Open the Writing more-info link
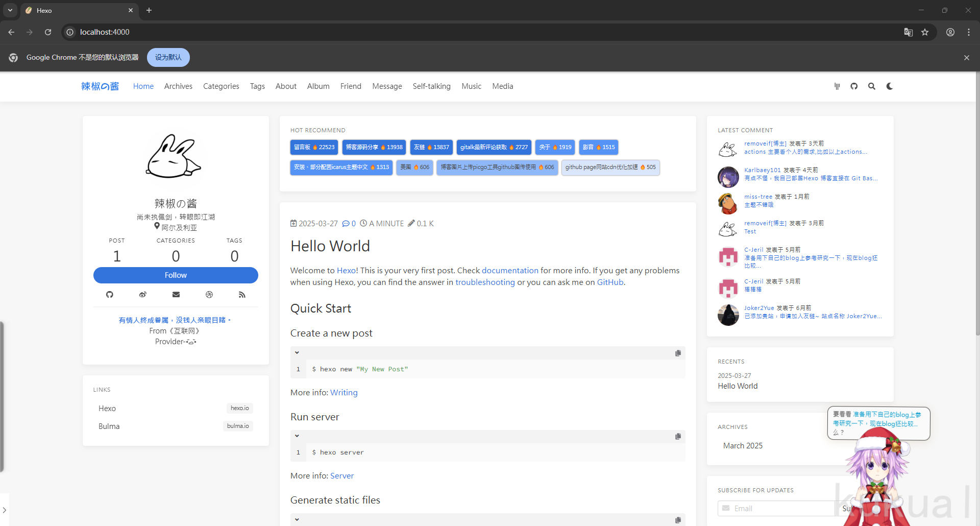This screenshot has width=980, height=526. (344, 393)
